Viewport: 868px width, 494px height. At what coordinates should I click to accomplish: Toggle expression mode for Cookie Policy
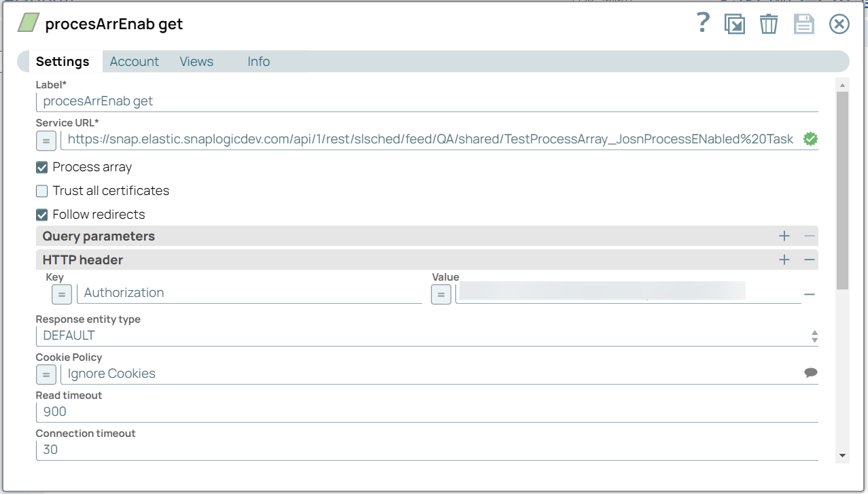point(46,374)
